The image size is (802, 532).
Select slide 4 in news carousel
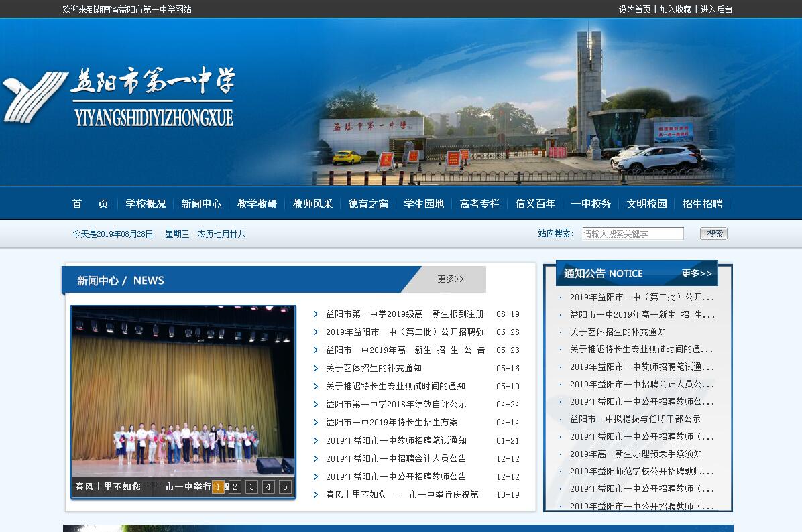pos(268,487)
